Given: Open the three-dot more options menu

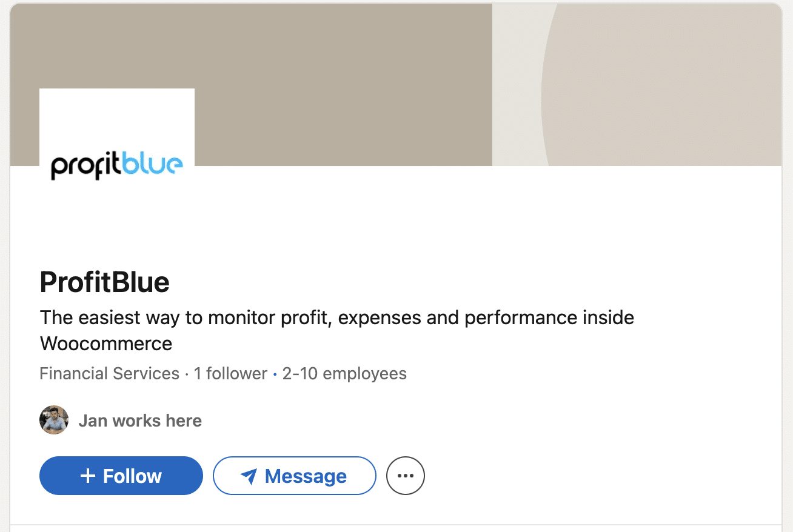Looking at the screenshot, I should click(x=406, y=476).
